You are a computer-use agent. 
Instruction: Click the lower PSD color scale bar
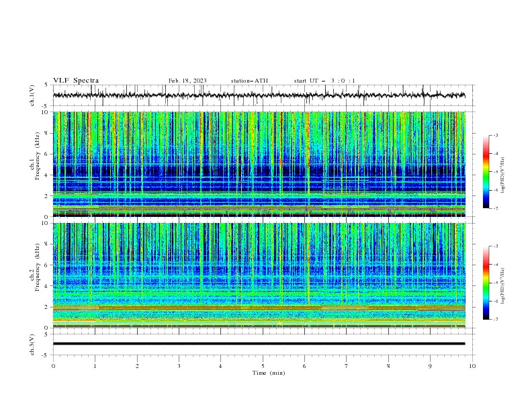486,283
